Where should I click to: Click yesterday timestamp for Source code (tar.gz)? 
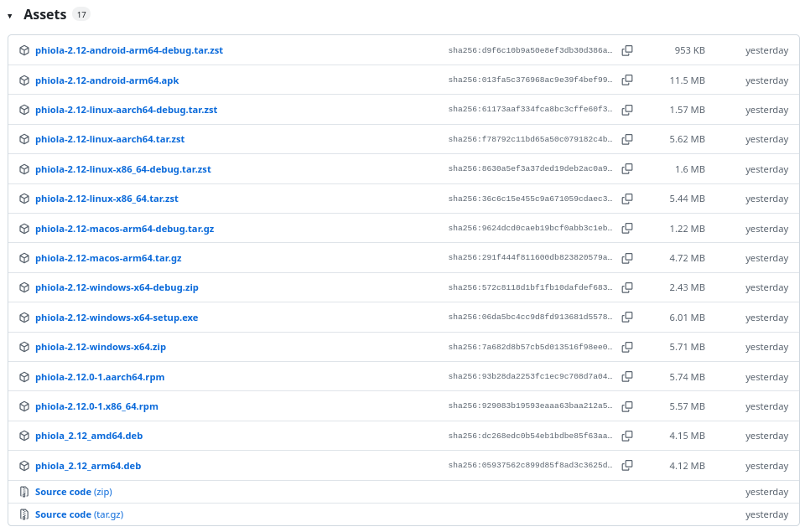click(766, 514)
